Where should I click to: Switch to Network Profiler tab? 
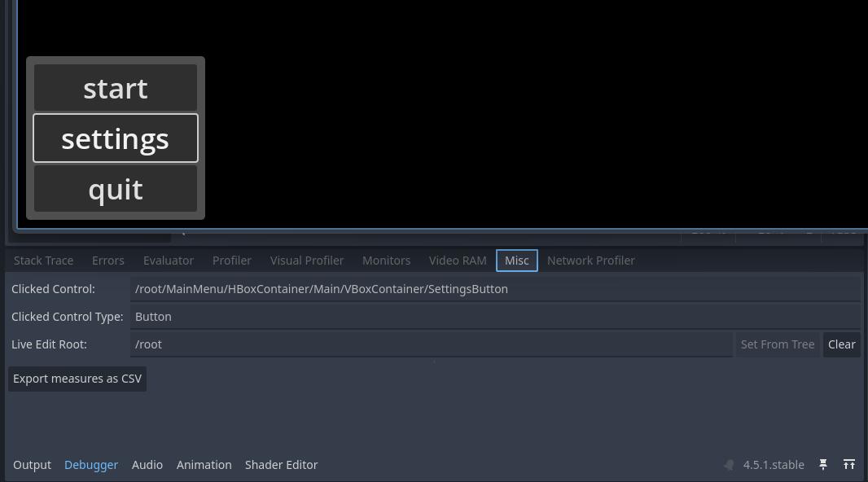tap(591, 261)
